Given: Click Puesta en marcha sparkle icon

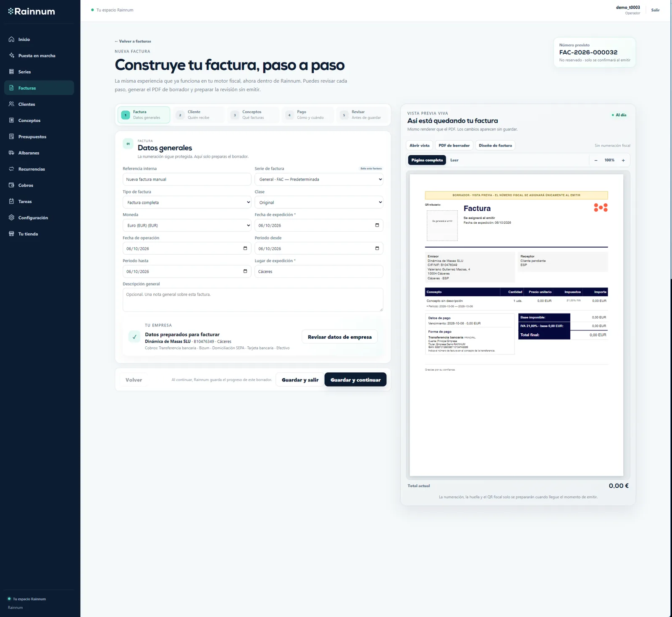Looking at the screenshot, I should click(x=11, y=55).
